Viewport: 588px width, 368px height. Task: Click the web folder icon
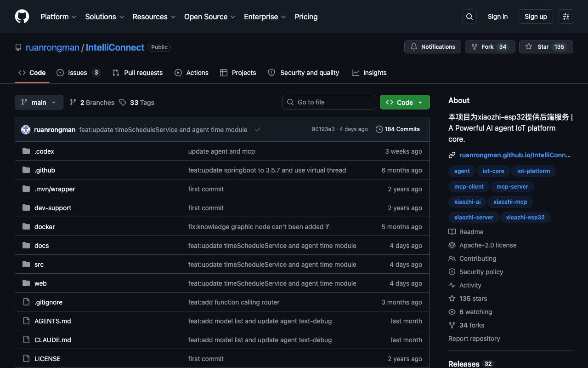point(26,283)
